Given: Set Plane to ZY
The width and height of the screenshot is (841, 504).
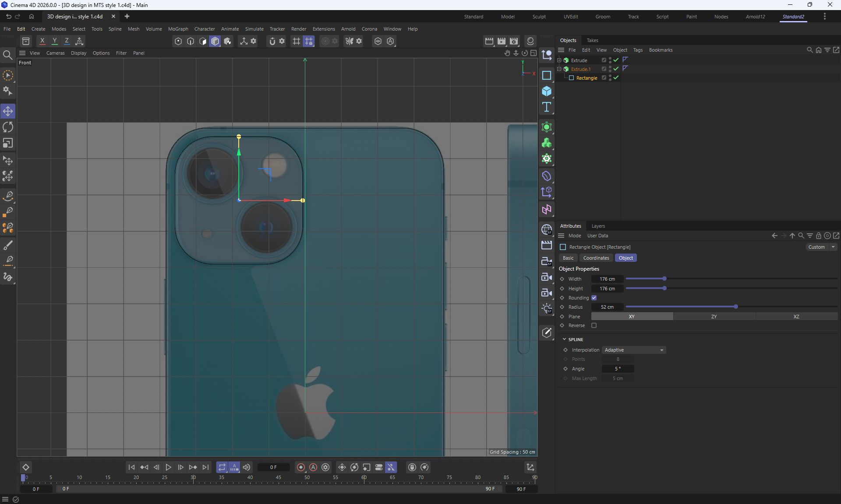Looking at the screenshot, I should [x=714, y=317].
